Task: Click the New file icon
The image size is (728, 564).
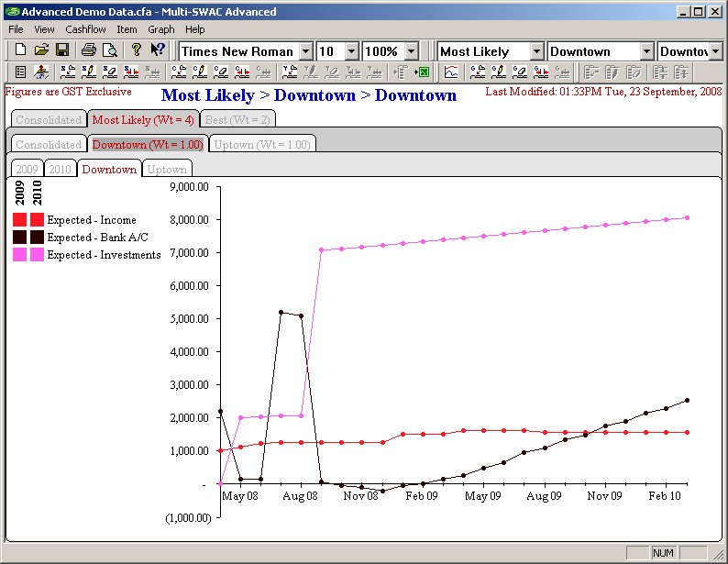Action: click(20, 50)
